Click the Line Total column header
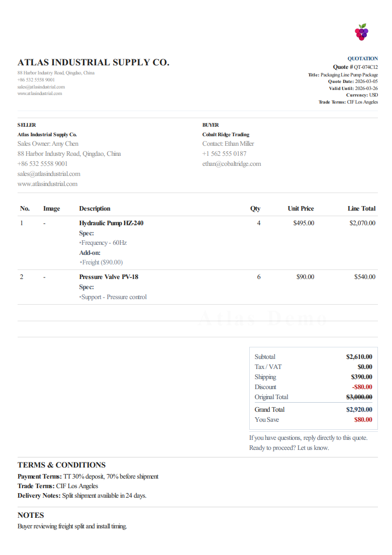The width and height of the screenshot is (392, 555). point(361,209)
